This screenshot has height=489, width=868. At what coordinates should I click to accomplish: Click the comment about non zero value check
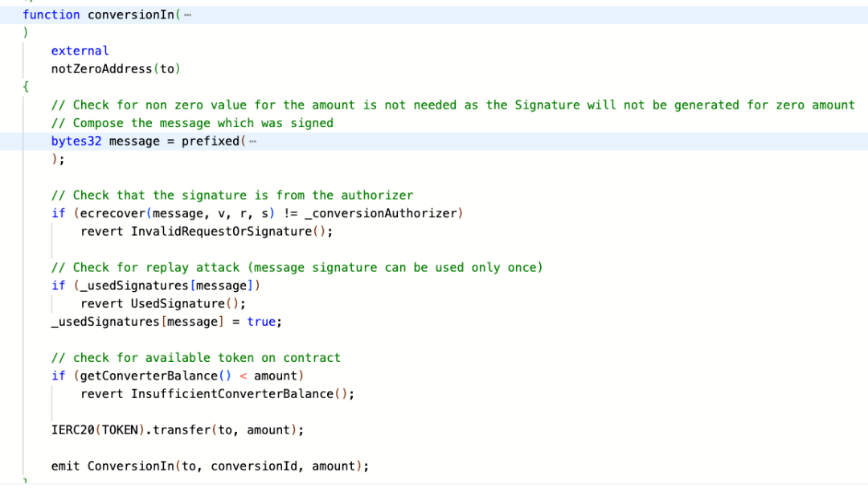[452, 105]
